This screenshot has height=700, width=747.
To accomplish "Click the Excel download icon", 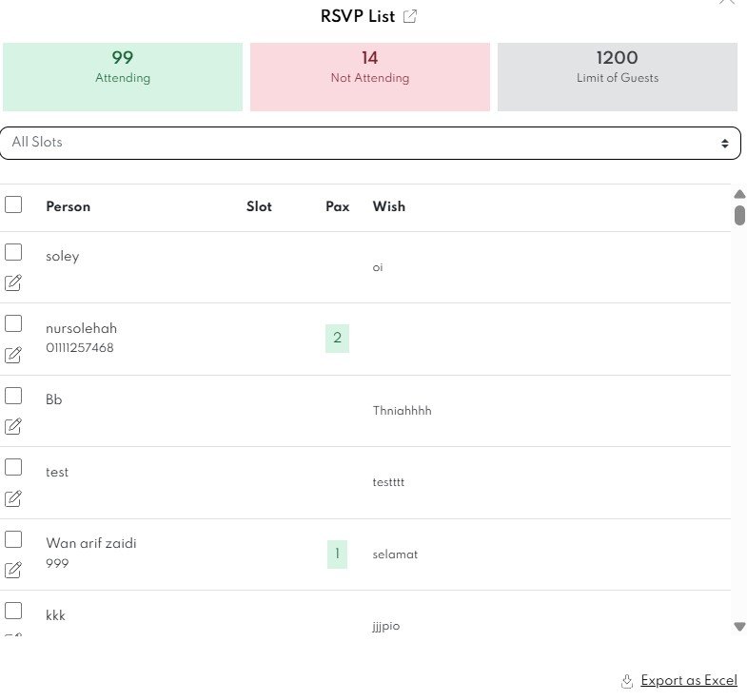I will tap(627, 681).
